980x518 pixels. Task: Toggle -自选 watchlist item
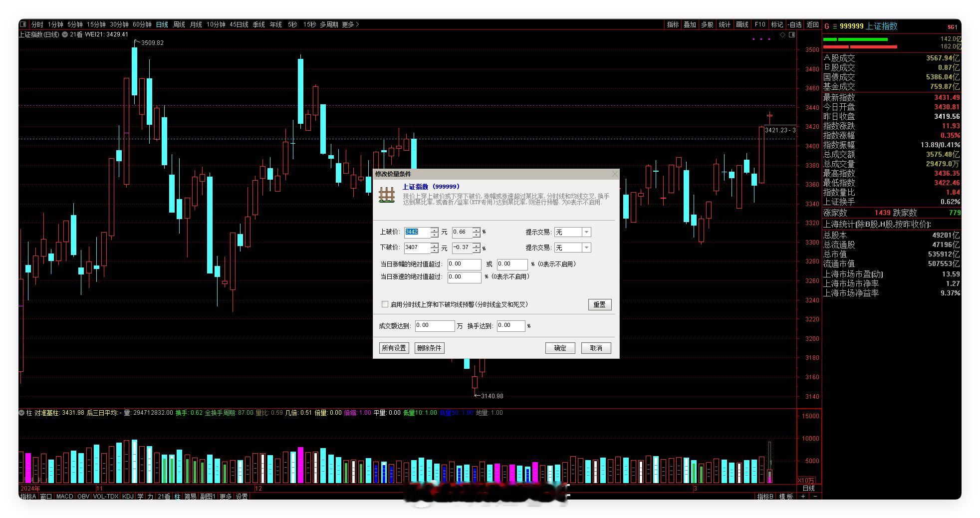[x=794, y=24]
